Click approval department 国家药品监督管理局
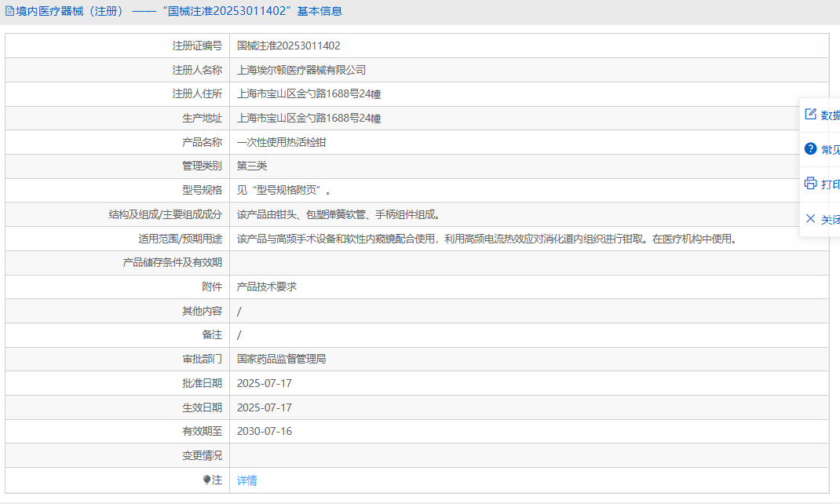This screenshot has height=504, width=840. 281,359
